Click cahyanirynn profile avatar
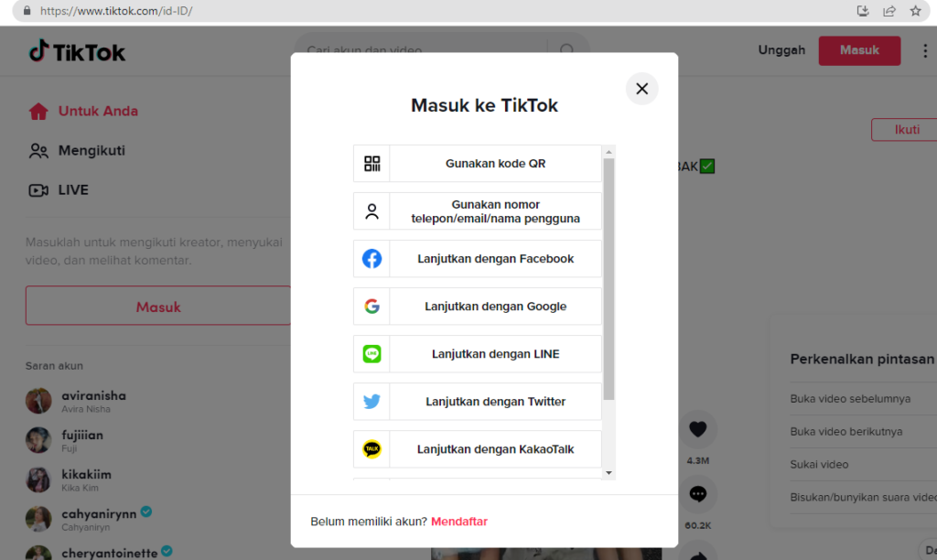 pos(38,519)
